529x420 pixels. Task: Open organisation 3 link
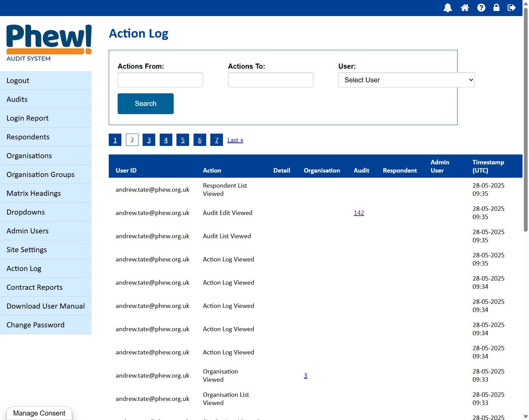click(x=305, y=376)
